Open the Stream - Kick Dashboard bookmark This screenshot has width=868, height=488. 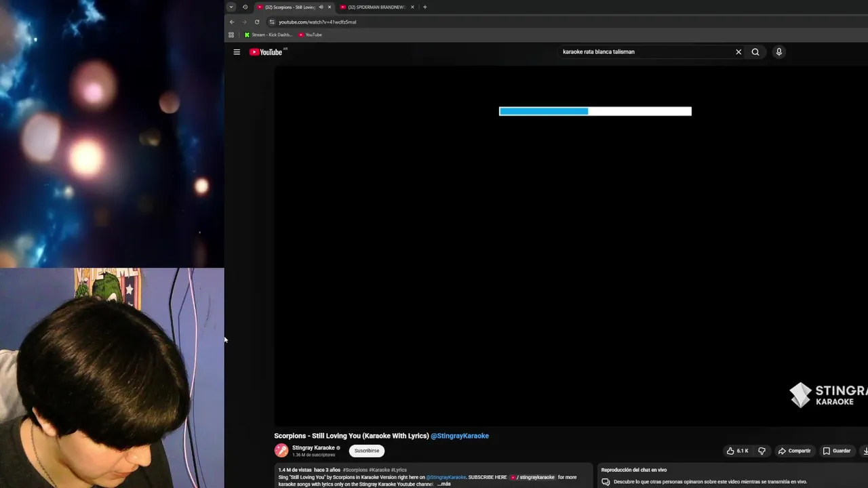click(x=269, y=35)
